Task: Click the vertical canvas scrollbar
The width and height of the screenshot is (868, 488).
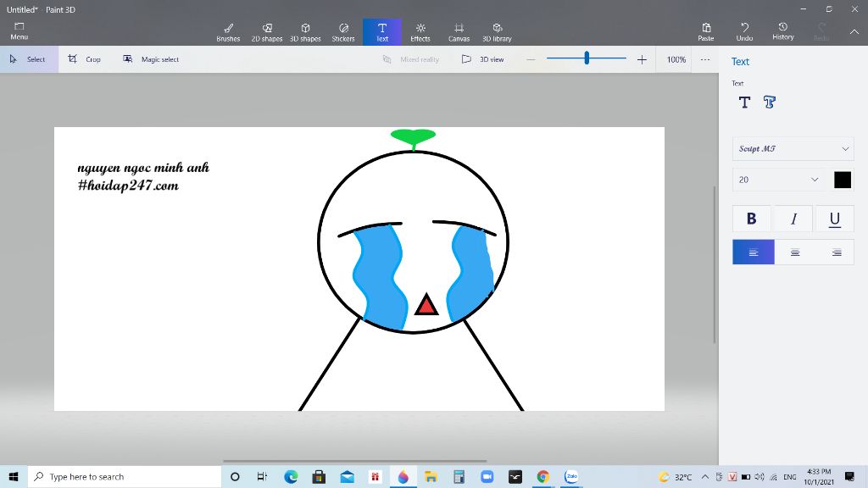Action: (714, 264)
